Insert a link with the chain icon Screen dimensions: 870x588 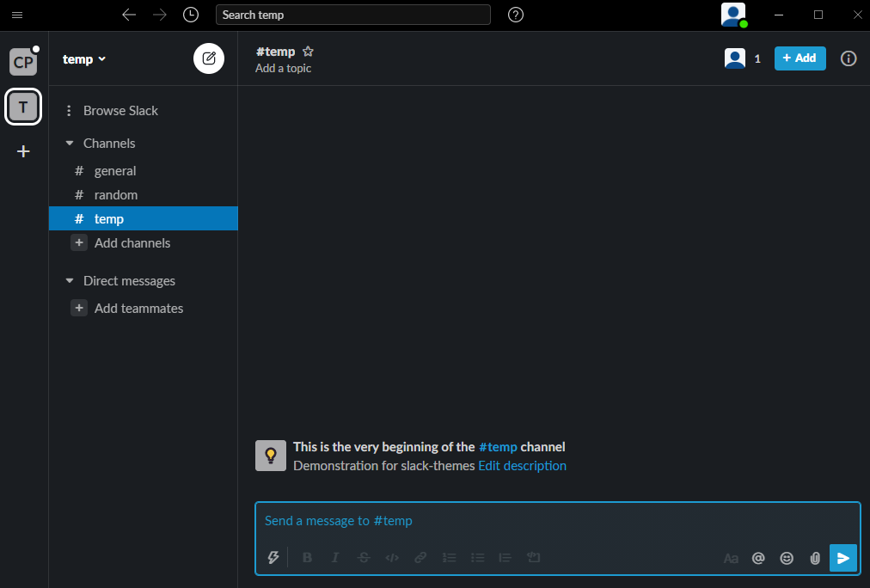tap(420, 558)
